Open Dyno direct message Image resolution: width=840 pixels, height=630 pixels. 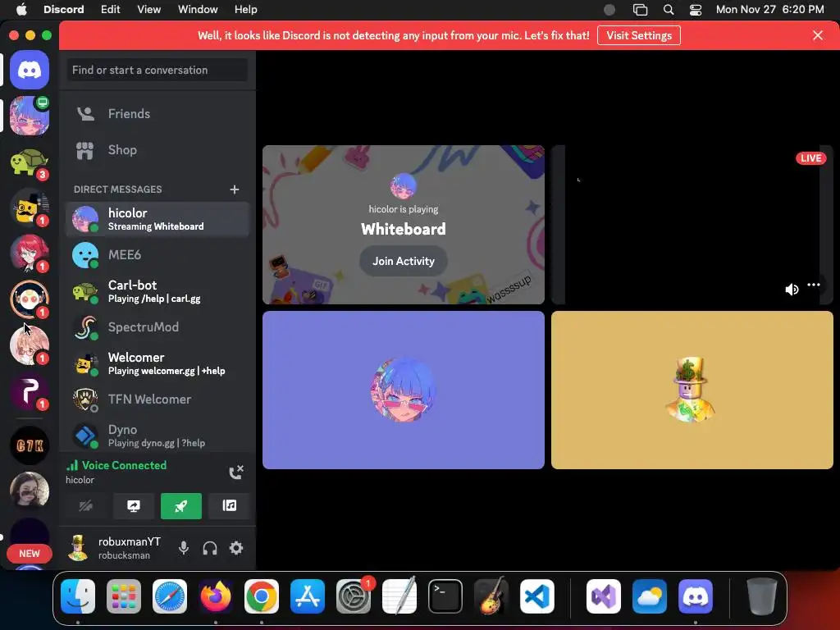point(157,436)
